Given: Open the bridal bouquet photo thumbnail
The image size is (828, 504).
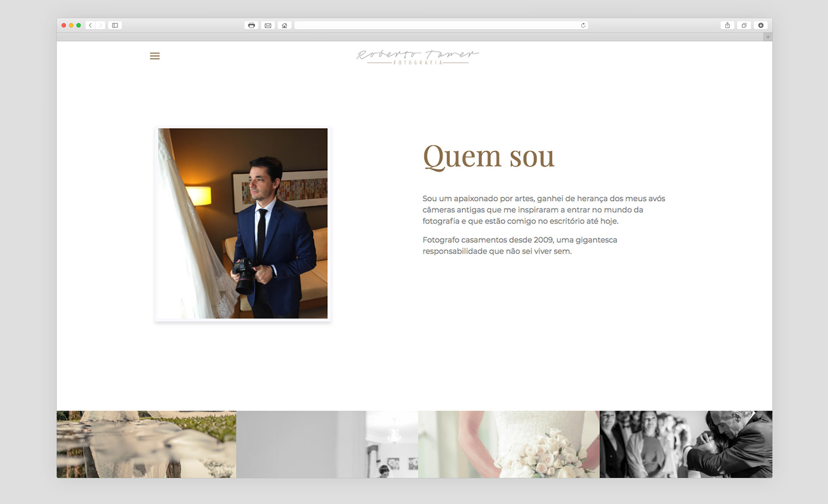Looking at the screenshot, I should click(508, 444).
